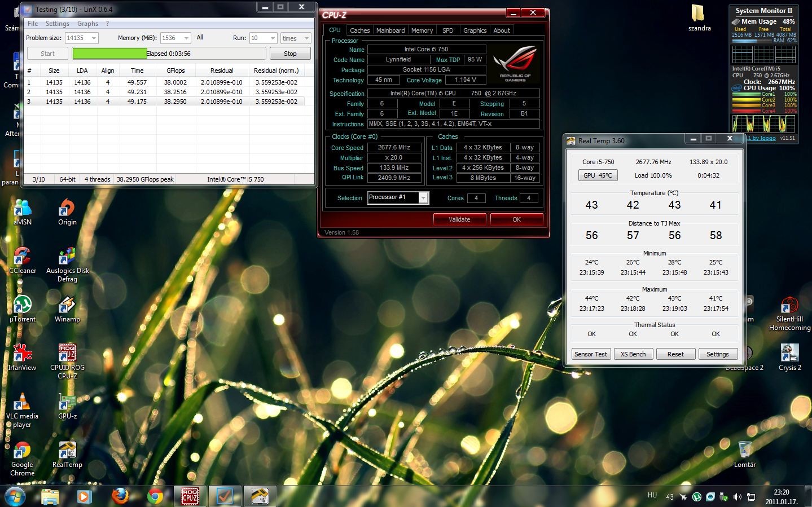The image size is (812, 507).
Task: Open the volume tray icon
Action: pos(738,497)
